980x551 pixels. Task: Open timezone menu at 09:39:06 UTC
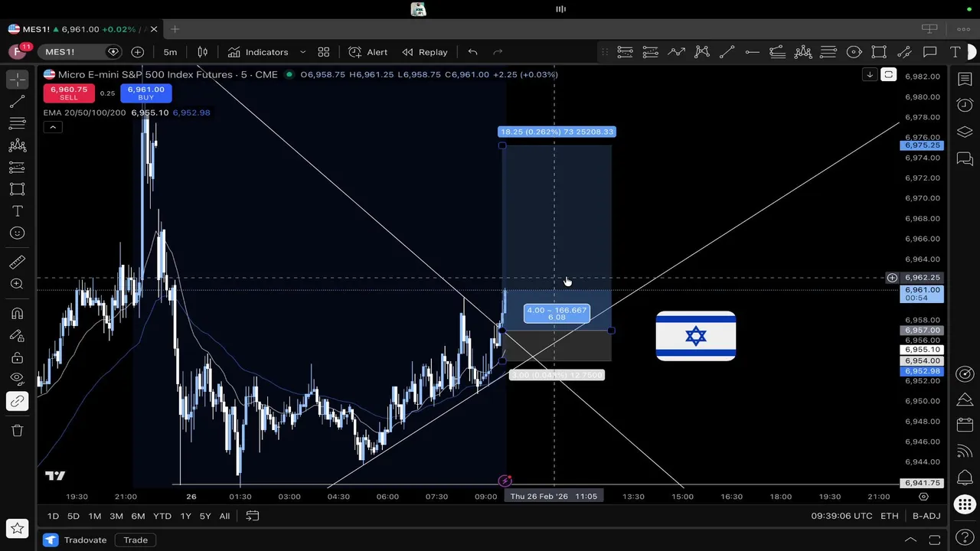click(841, 517)
